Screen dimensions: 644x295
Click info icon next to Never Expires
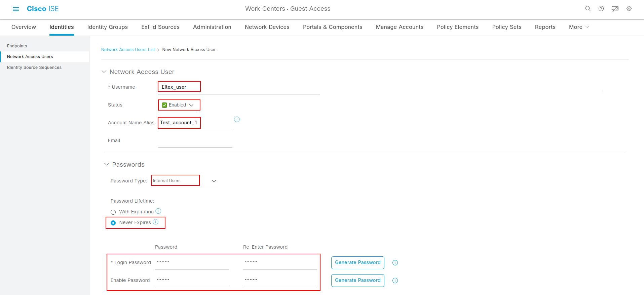tap(155, 222)
